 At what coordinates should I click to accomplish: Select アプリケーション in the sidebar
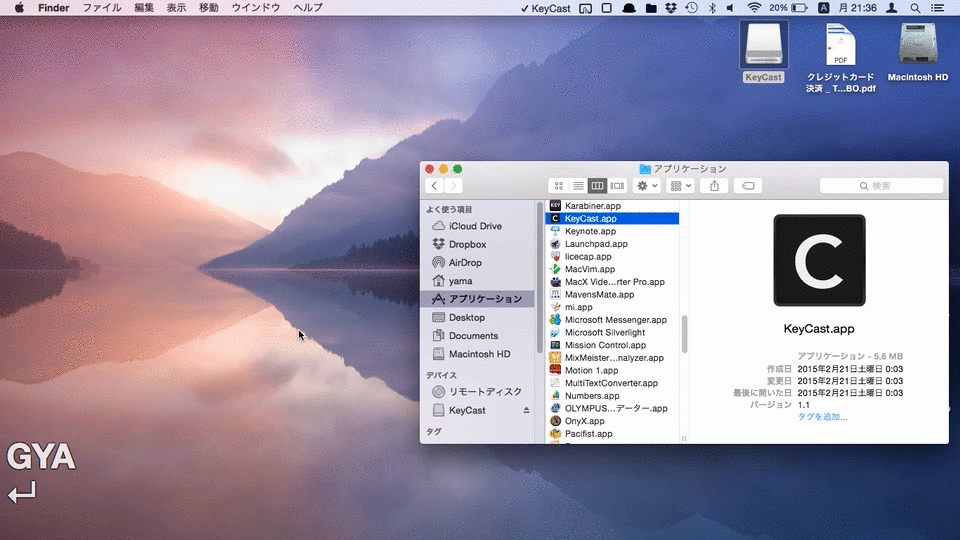tap(477, 299)
